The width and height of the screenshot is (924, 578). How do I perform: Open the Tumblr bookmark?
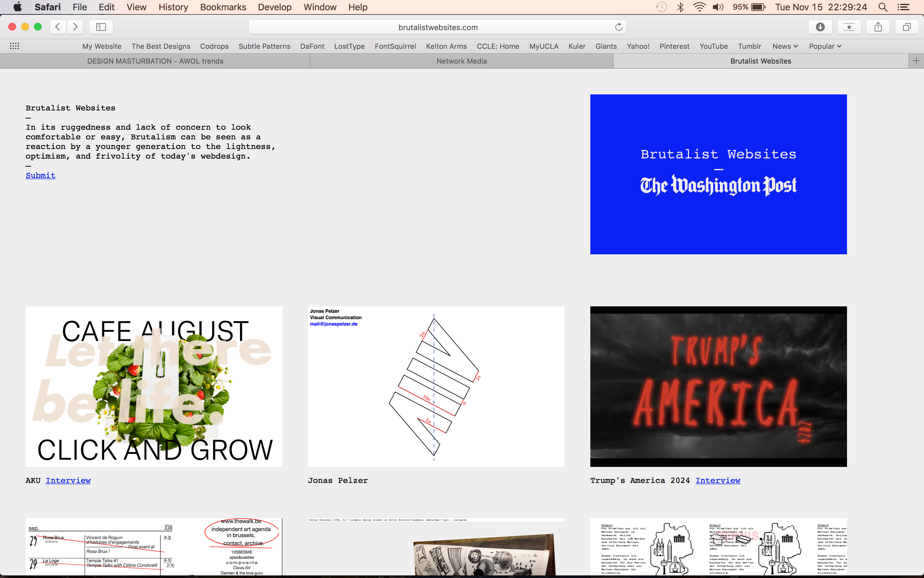749,46
